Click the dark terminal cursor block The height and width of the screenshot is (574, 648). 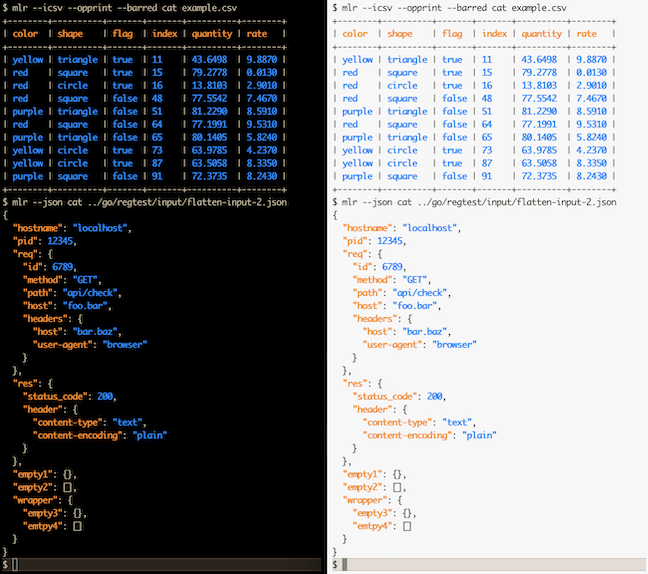pos(15,564)
